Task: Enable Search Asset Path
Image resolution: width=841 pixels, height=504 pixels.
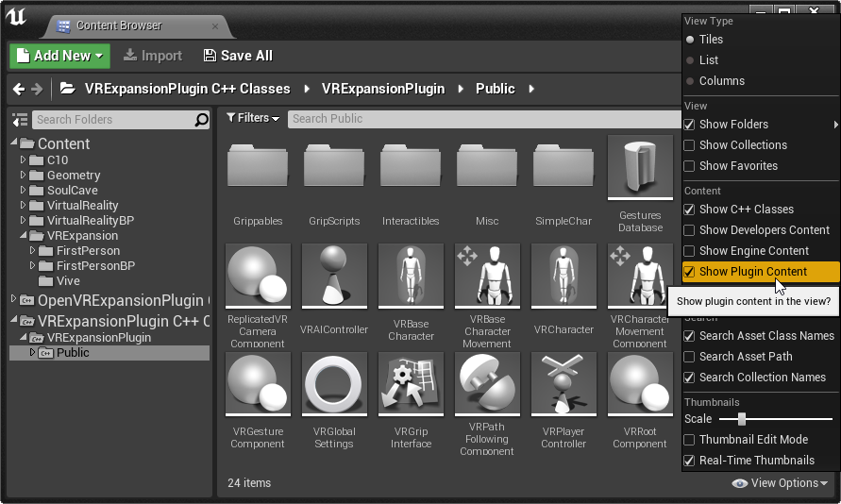Action: 689,357
